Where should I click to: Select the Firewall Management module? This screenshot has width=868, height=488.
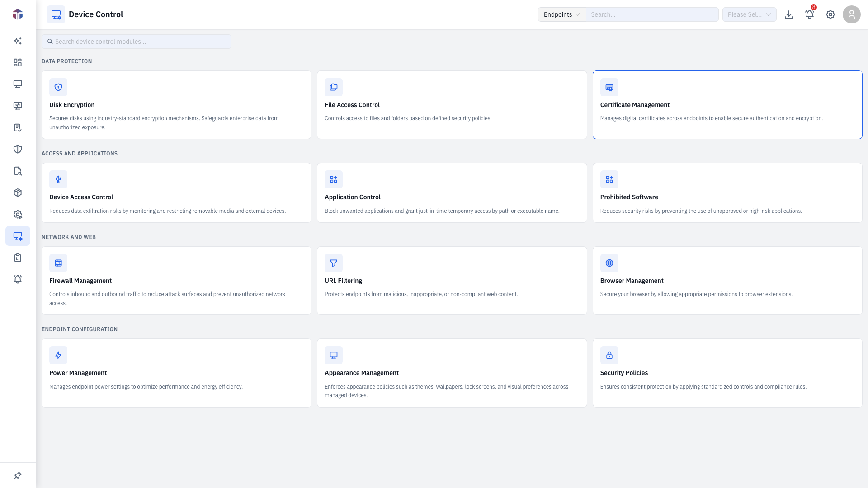(x=176, y=281)
